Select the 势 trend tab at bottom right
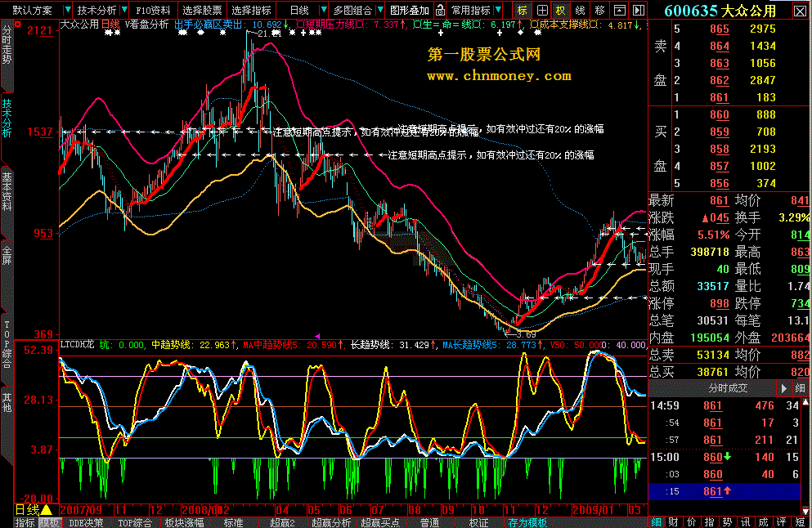 (x=727, y=521)
